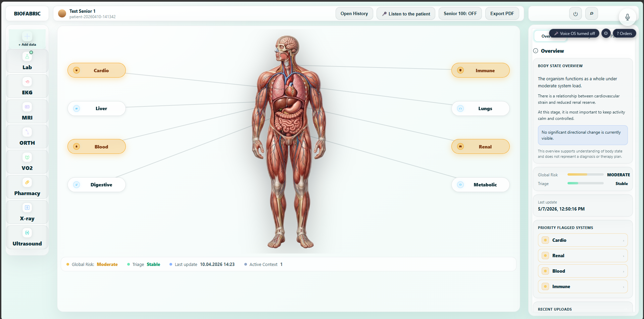Click patient ID patient-20260410-141342
644x319 pixels.
coord(92,17)
